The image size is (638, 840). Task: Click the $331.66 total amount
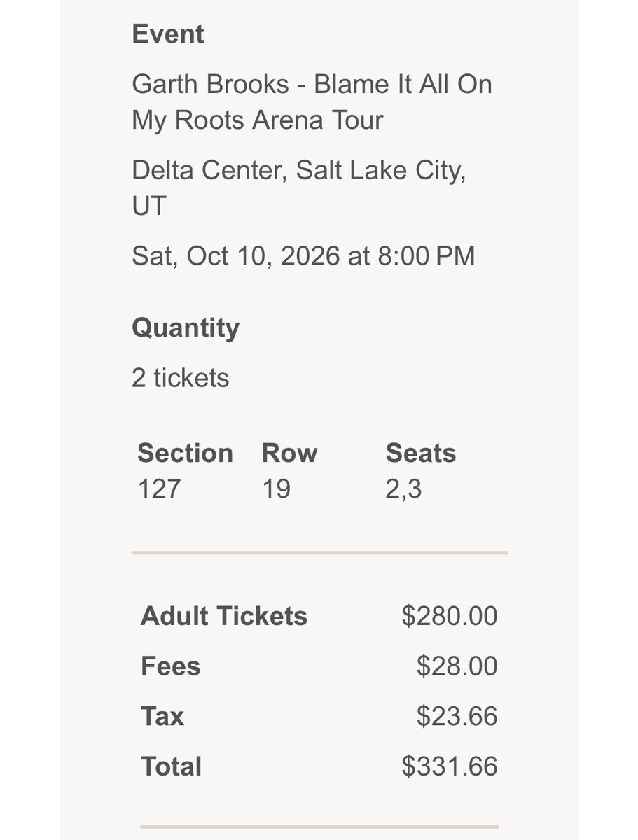[x=450, y=766]
